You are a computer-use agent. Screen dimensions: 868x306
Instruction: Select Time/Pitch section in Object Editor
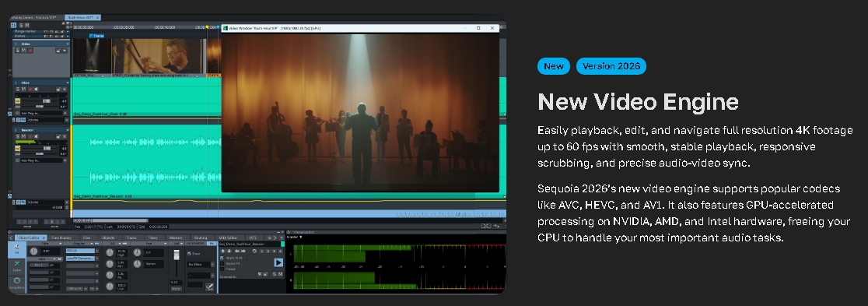tap(16, 283)
